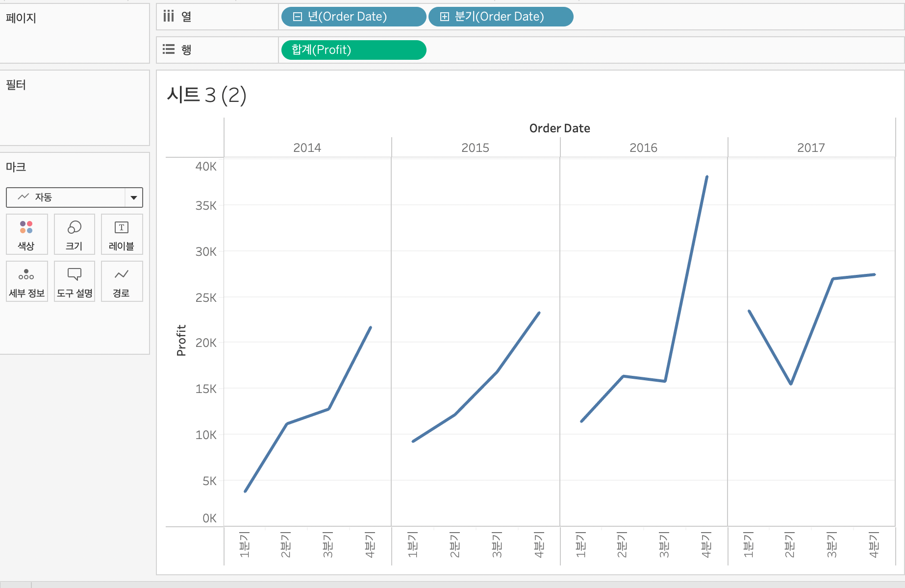
Task: Click the 2분기 label under 2017
Action: tap(790, 544)
